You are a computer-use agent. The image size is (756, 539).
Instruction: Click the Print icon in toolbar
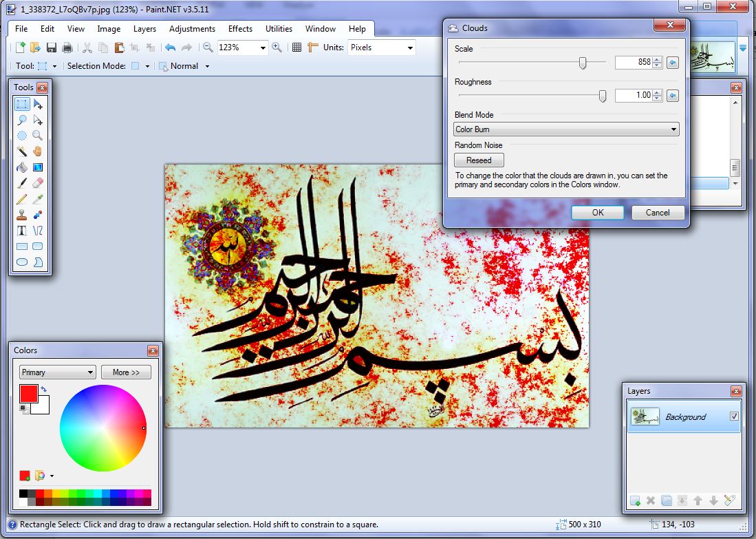(67, 47)
